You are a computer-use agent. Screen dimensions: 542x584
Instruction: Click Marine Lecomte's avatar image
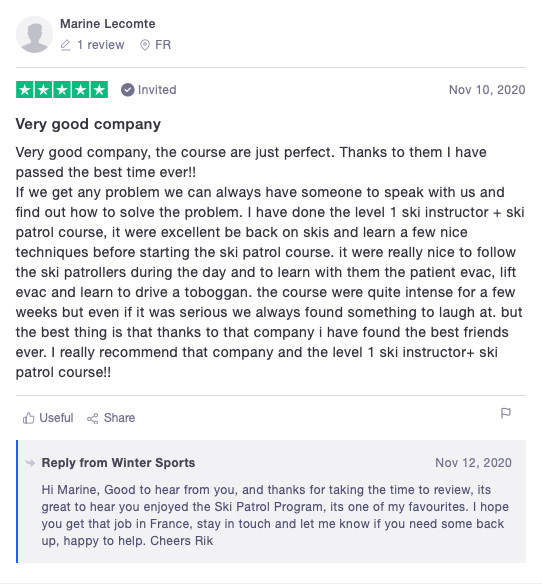tap(34, 34)
